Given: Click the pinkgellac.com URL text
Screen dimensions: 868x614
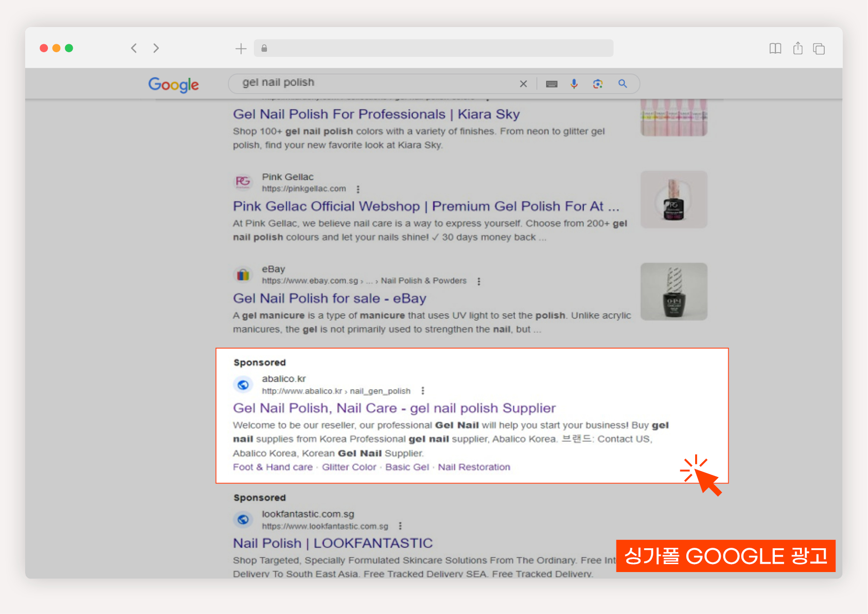Looking at the screenshot, I should pyautogui.click(x=304, y=189).
